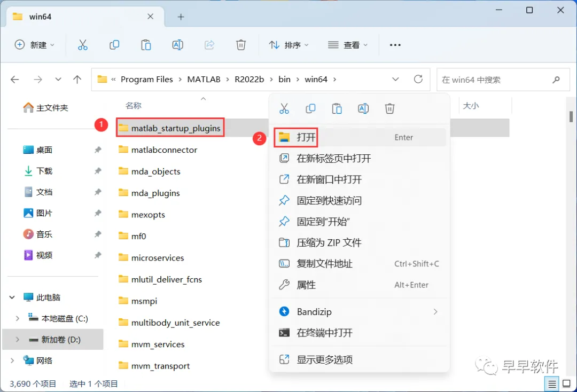Viewport: 577px width, 392px height.
Task: Open the 查看 view dropdown
Action: (x=348, y=45)
